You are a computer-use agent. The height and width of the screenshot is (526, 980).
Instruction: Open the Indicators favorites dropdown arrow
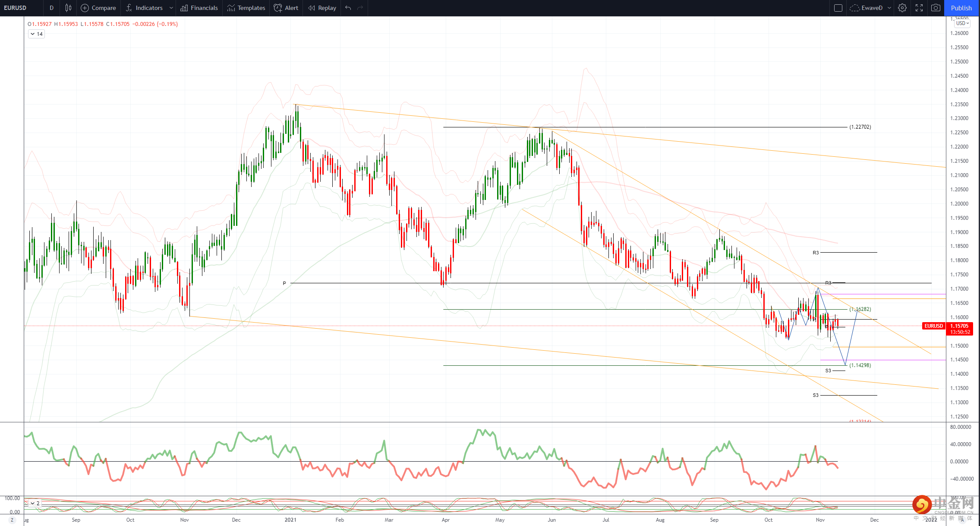tap(171, 8)
